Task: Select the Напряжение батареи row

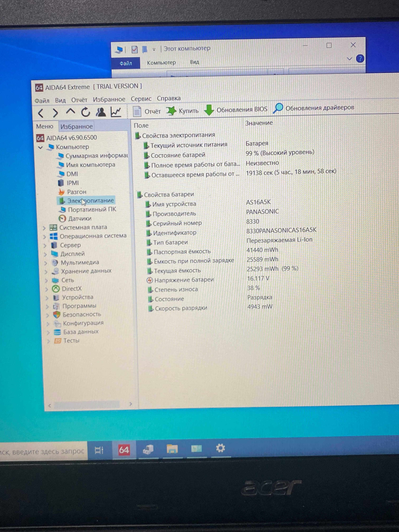Action: [208, 279]
